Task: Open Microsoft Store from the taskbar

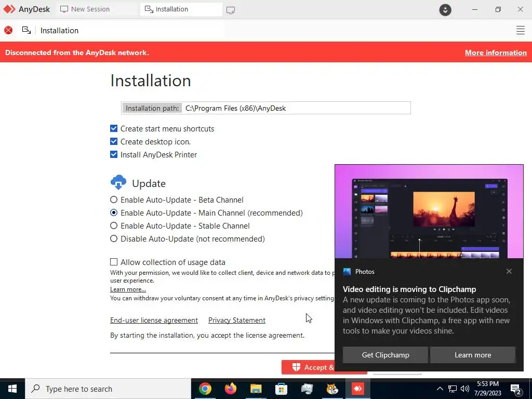Action: pos(281,389)
